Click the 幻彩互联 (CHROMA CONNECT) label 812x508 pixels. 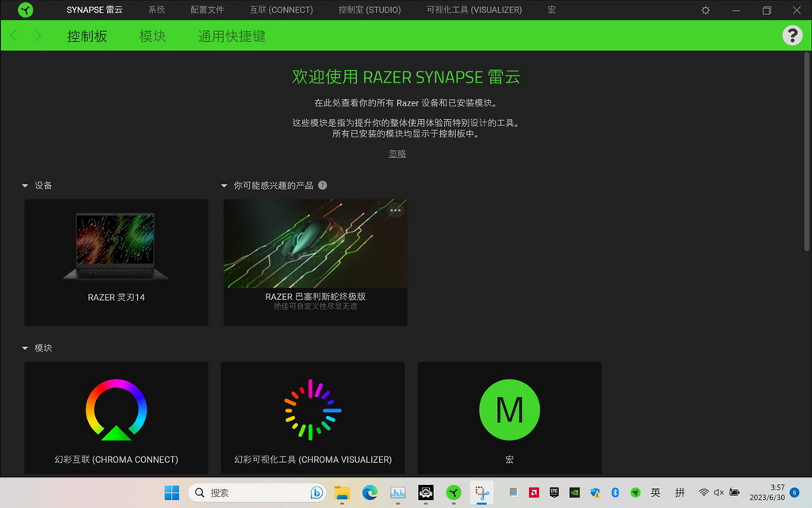(x=116, y=460)
